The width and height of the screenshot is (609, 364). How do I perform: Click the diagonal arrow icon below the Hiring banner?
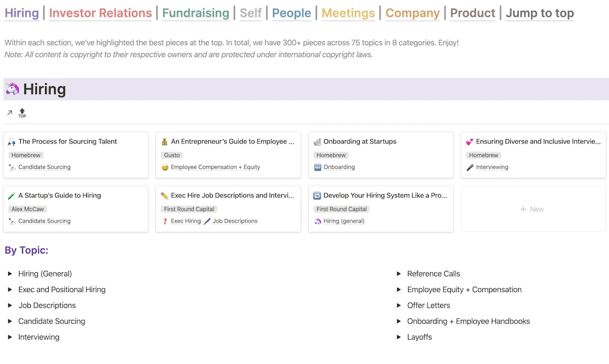coord(10,112)
